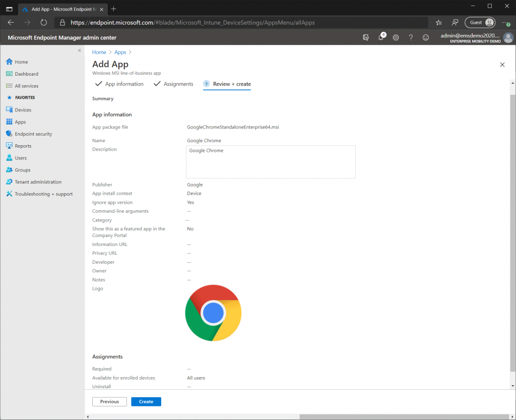Viewport: 516px width, 420px height.
Task: Open the directory and subscription filter icon
Action: pyautogui.click(x=366, y=37)
